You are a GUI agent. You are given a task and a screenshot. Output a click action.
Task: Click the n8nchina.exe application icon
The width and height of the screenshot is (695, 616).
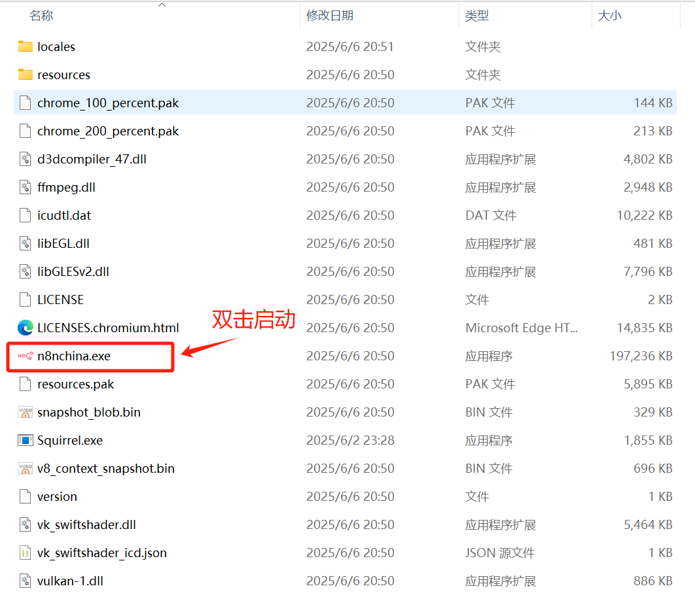click(x=26, y=356)
